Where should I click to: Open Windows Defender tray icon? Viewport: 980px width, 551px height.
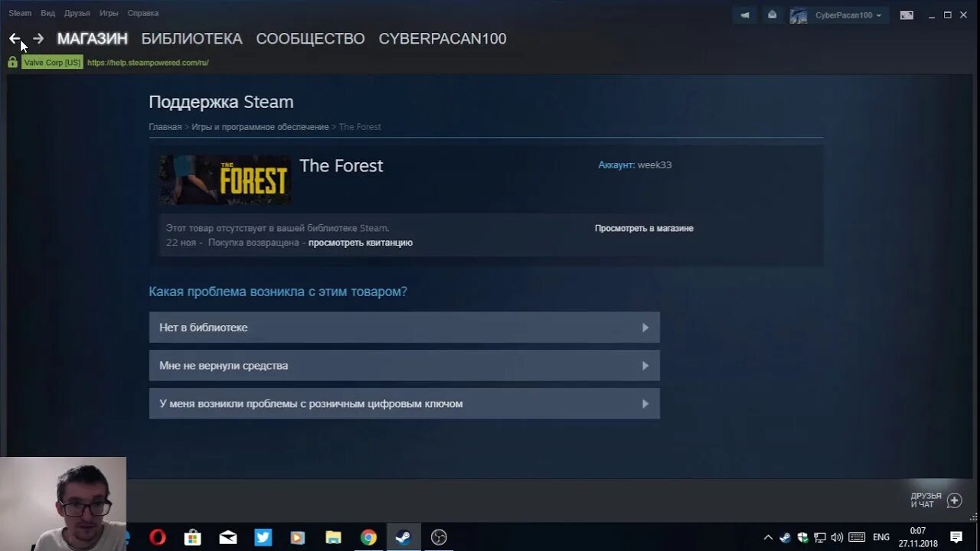(802, 537)
